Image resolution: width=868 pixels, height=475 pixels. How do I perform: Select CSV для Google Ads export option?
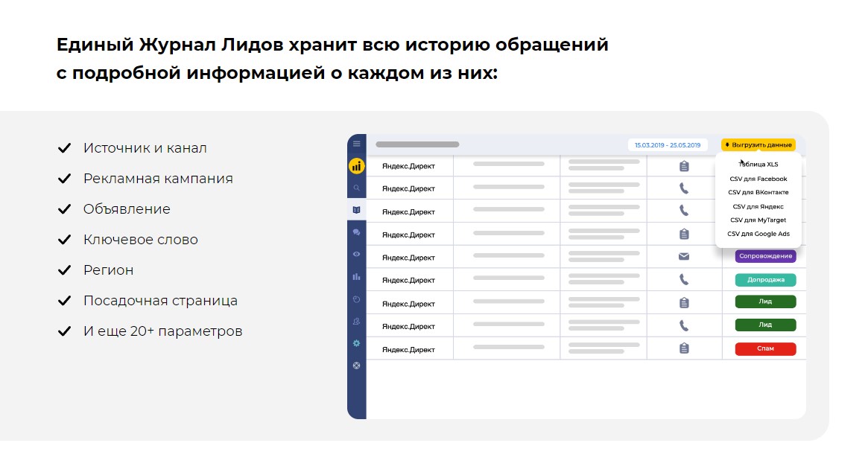click(x=758, y=233)
